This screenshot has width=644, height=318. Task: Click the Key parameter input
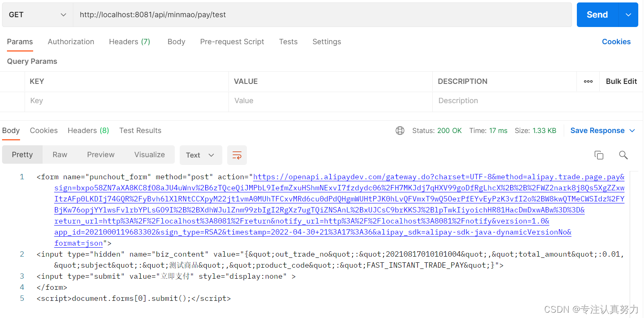point(127,101)
